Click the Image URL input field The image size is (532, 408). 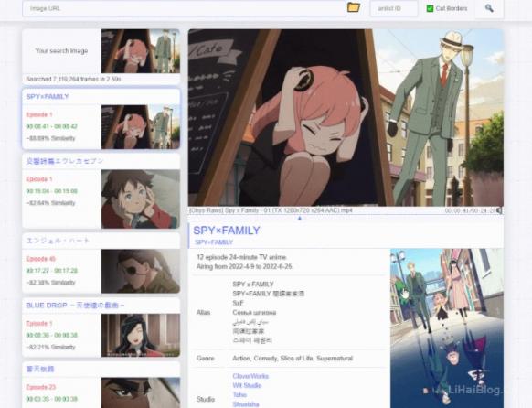click(184, 8)
